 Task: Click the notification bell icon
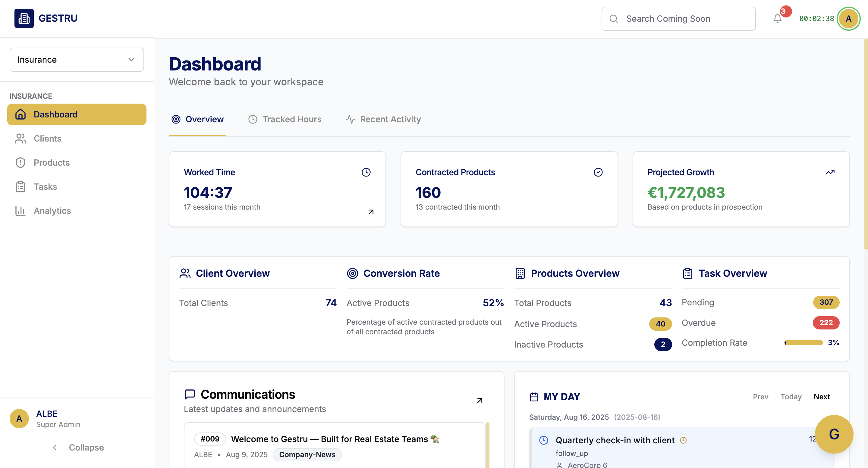pyautogui.click(x=777, y=18)
